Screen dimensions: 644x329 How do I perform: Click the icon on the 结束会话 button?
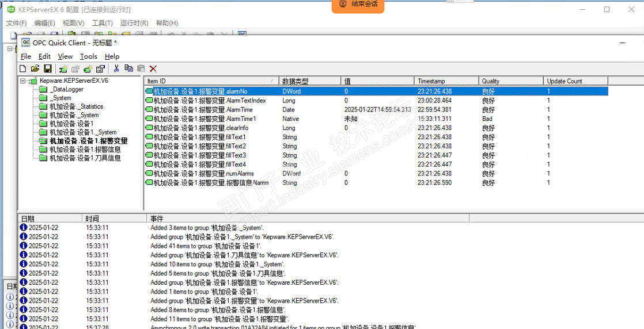point(343,3)
